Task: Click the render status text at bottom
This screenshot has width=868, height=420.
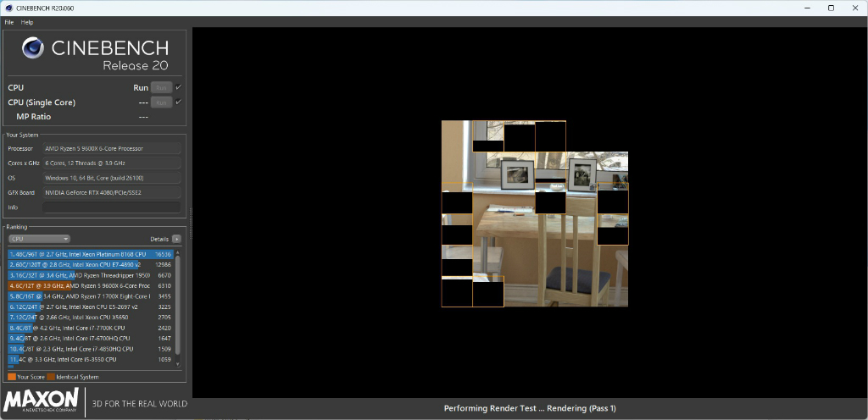Action: coord(530,408)
